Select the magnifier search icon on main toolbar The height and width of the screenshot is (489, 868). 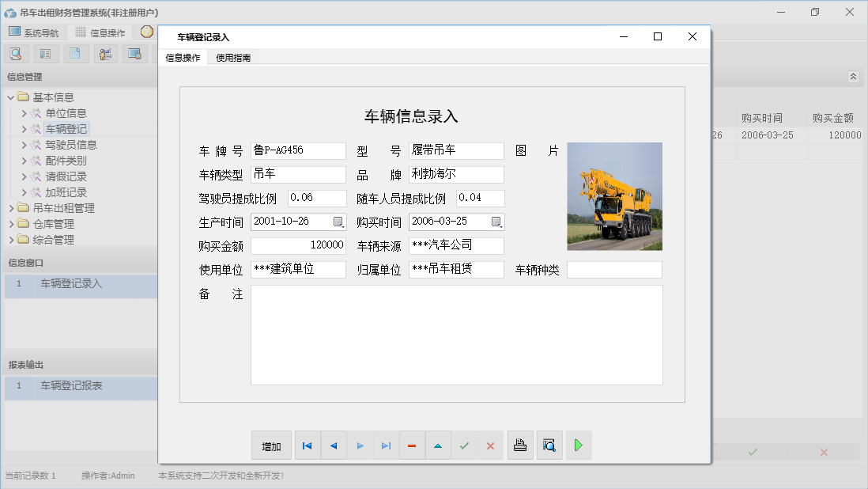tap(16, 53)
